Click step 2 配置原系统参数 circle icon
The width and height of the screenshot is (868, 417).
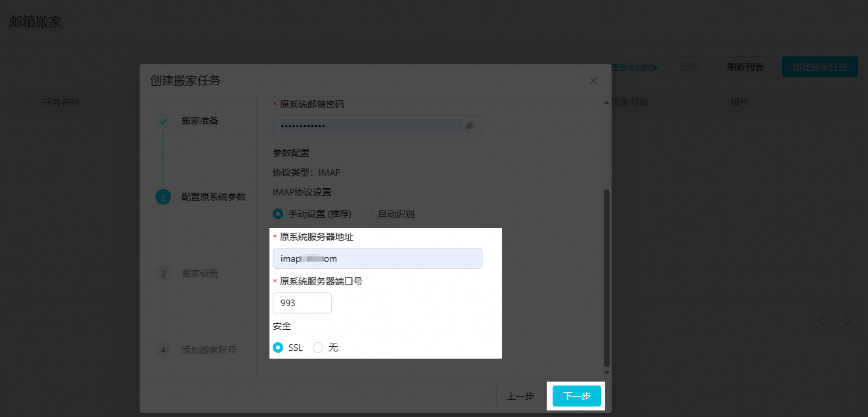(163, 197)
